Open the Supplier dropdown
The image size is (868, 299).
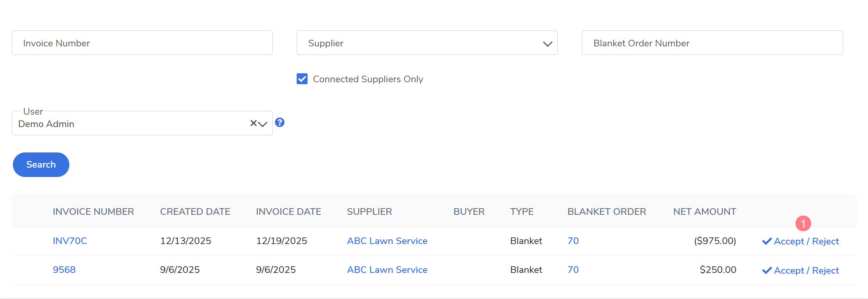(427, 43)
